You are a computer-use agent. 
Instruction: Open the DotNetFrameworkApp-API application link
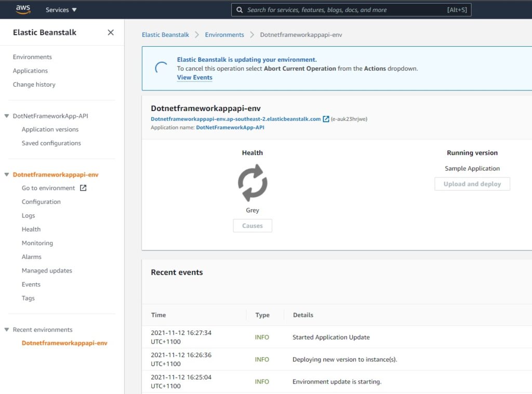tap(230, 127)
